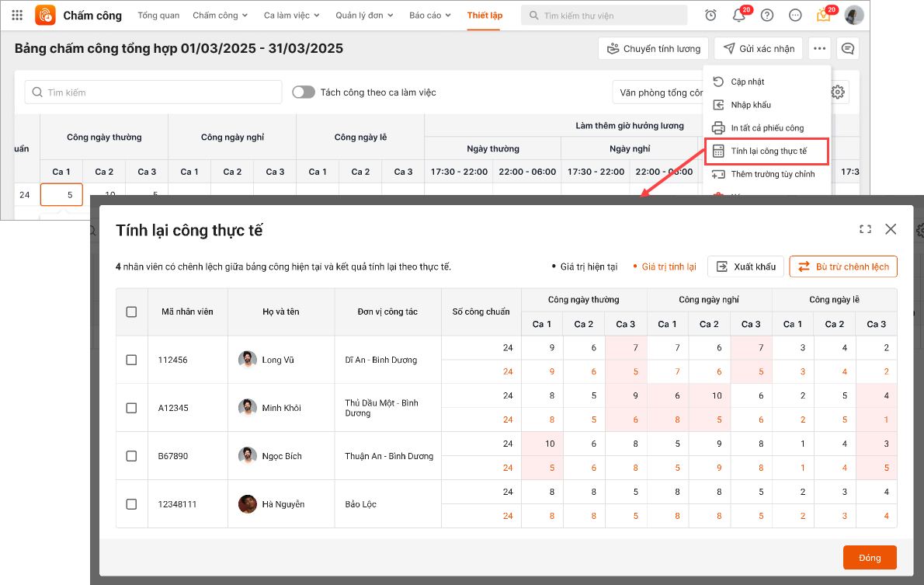Select Cập nhật from the menu

[766, 82]
